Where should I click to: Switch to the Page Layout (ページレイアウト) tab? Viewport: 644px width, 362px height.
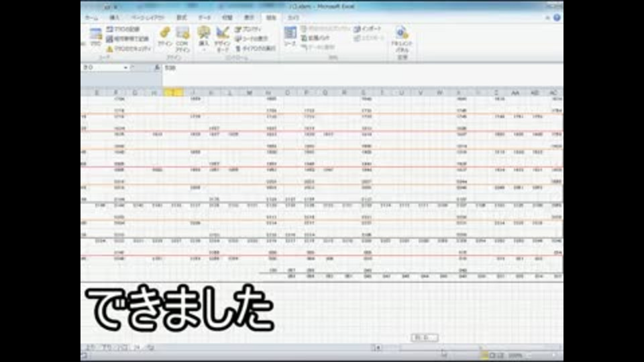click(x=148, y=17)
